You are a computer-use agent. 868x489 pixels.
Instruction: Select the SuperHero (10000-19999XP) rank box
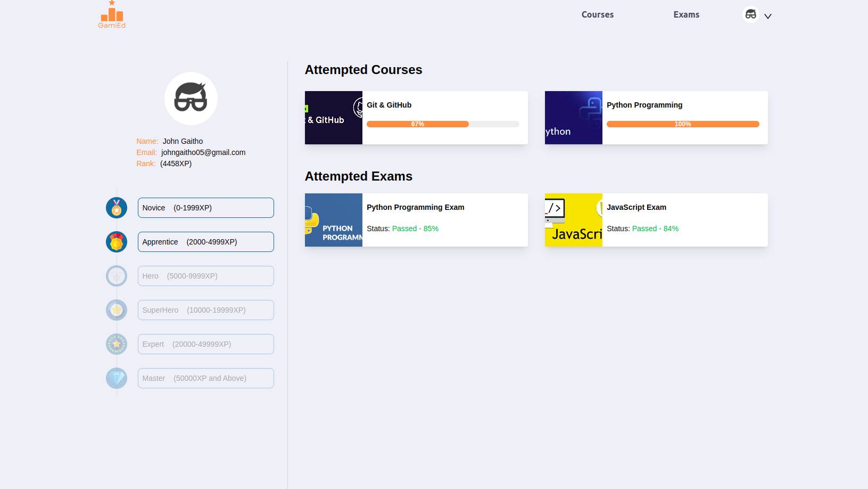(206, 310)
